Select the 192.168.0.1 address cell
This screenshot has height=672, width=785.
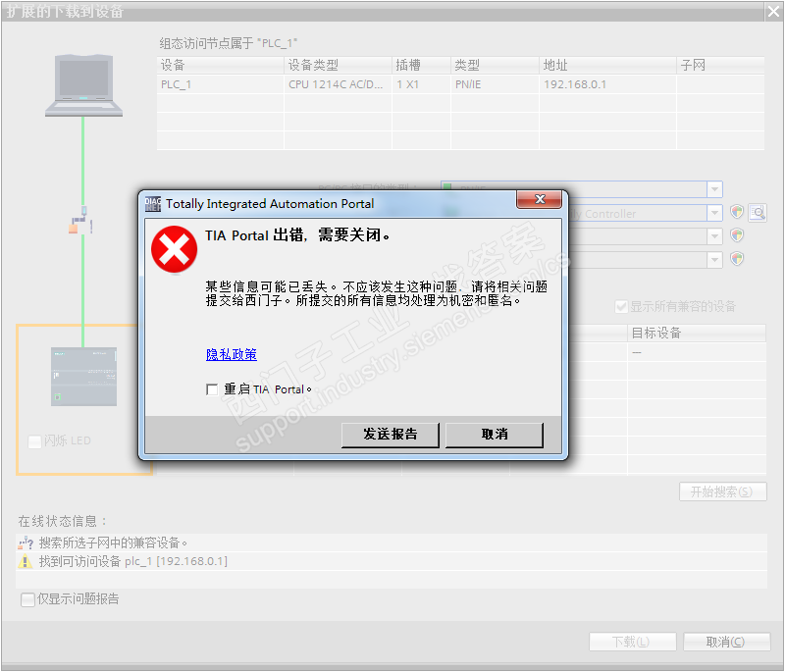[x=607, y=84]
